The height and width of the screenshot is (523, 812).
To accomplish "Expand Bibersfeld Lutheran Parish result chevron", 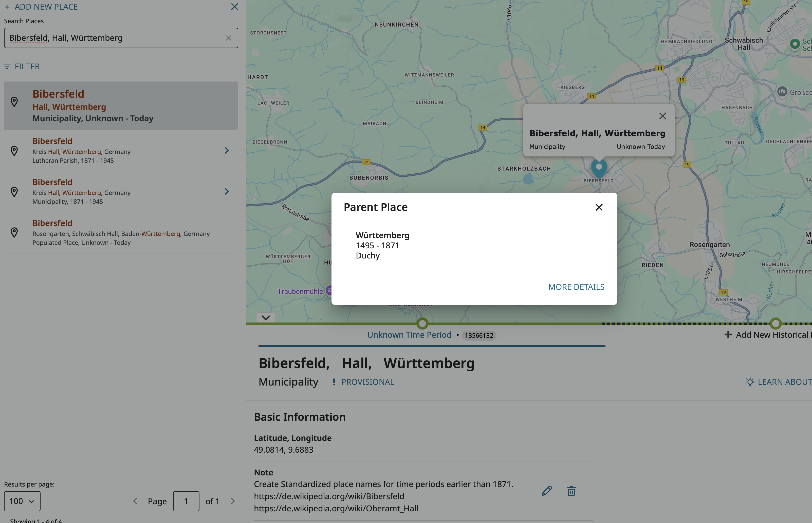I will pos(227,150).
